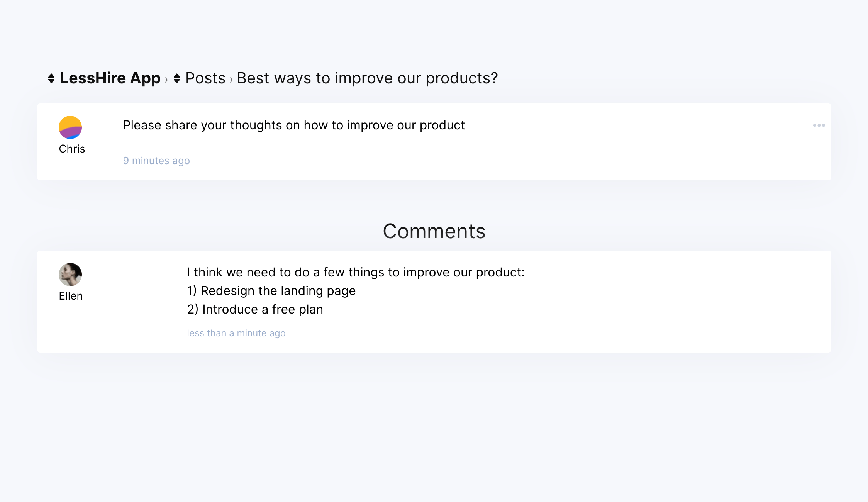This screenshot has width=868, height=502.
Task: Click Ellen's profile photo
Action: (70, 275)
